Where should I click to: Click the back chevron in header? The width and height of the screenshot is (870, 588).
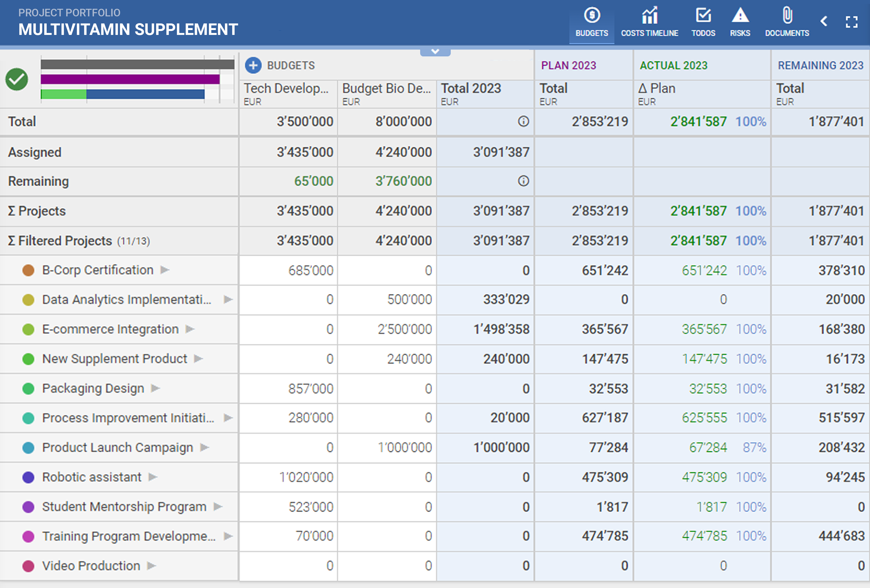pos(824,21)
